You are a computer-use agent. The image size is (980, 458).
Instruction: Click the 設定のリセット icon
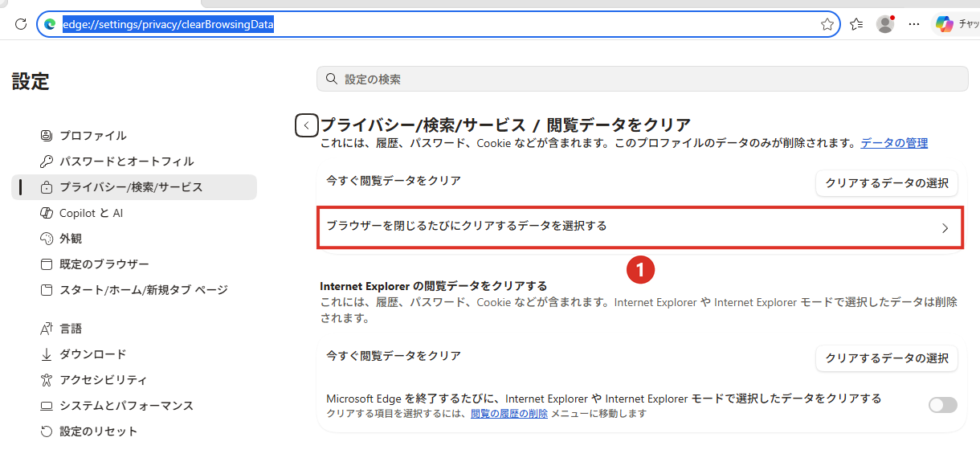[x=46, y=431]
